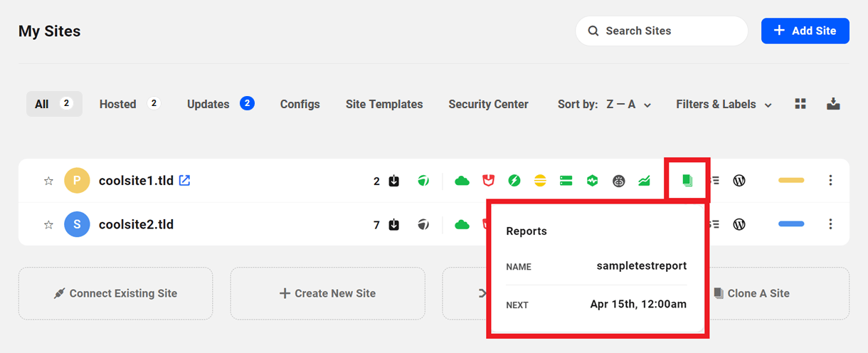Expand the Filters & Labels dropdown

(x=724, y=104)
